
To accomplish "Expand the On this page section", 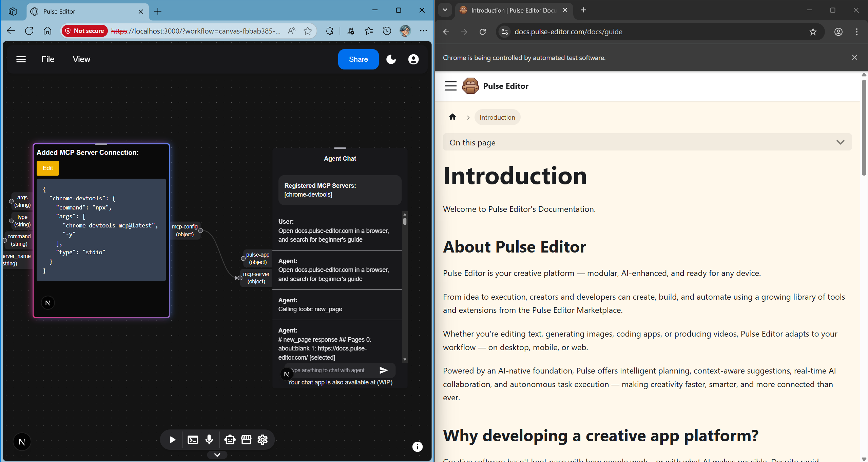I will tap(840, 142).
